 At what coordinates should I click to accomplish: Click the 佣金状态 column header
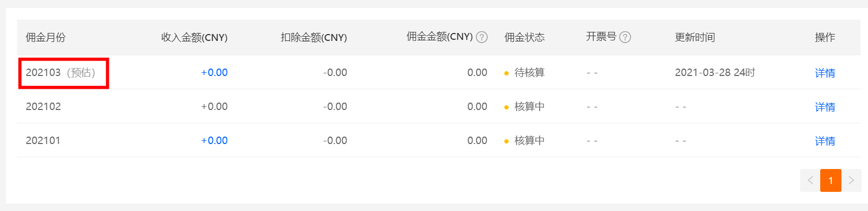point(525,37)
